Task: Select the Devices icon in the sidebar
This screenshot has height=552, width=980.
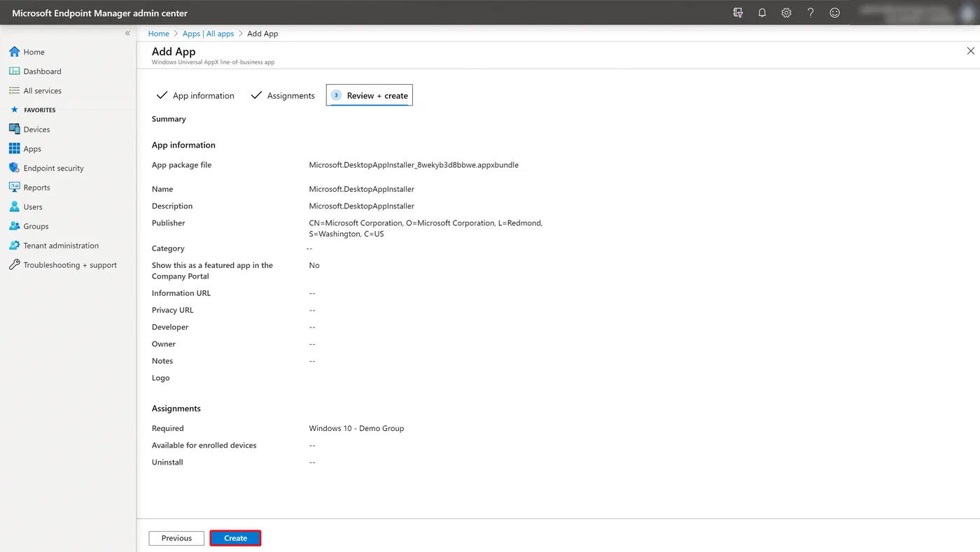Action: pyautogui.click(x=14, y=129)
